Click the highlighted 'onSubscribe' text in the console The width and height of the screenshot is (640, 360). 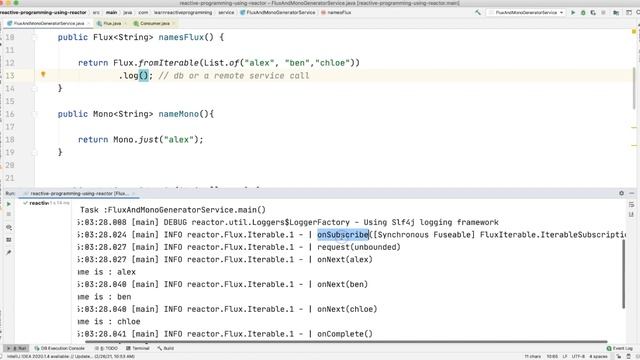click(x=343, y=235)
